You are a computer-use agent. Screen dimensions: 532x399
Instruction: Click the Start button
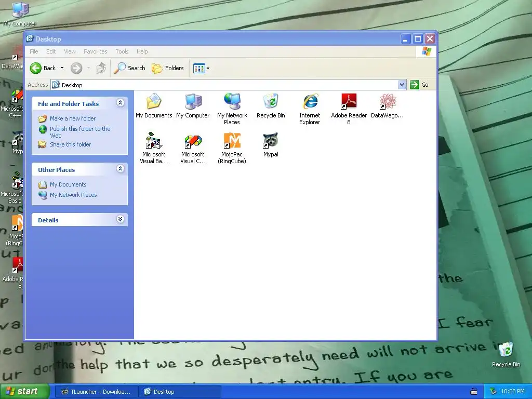[x=24, y=392]
